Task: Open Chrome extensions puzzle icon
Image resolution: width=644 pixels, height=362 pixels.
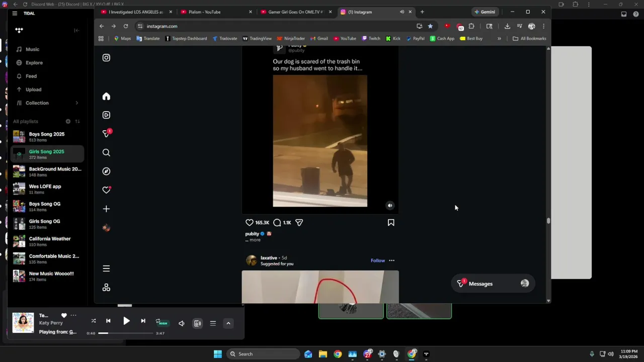Action: [x=471, y=26]
